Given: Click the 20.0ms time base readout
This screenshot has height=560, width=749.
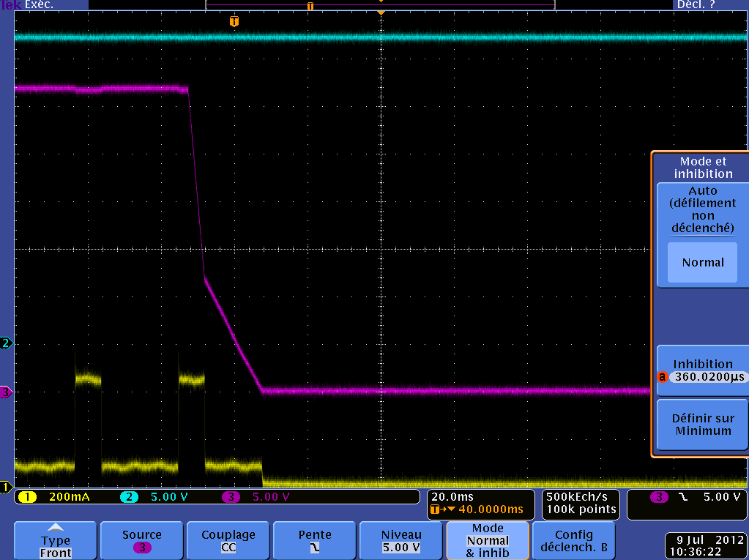Looking at the screenshot, I should point(452,497).
